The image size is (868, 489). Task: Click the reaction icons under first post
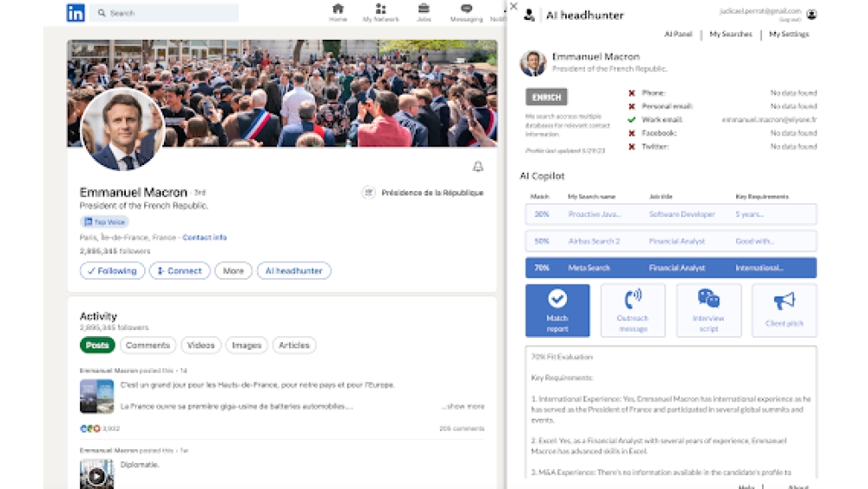90,429
